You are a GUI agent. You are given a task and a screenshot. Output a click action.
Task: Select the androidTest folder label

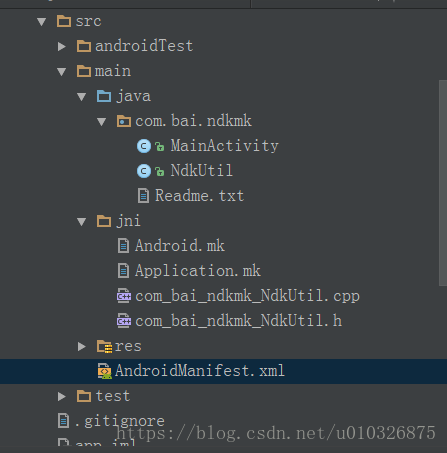click(144, 46)
